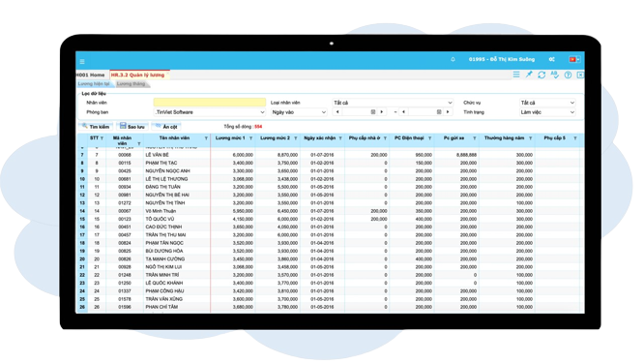Open the Tình trạng Làm việc dropdown

click(x=547, y=112)
